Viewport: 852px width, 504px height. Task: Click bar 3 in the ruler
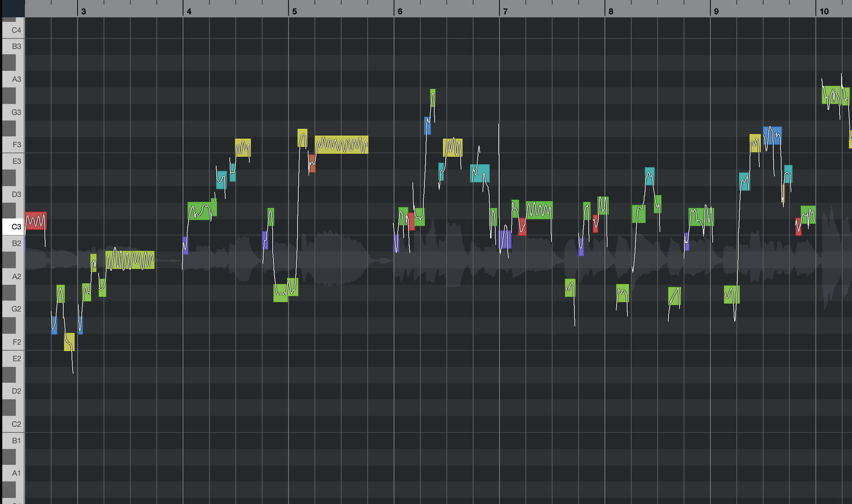pyautogui.click(x=84, y=11)
